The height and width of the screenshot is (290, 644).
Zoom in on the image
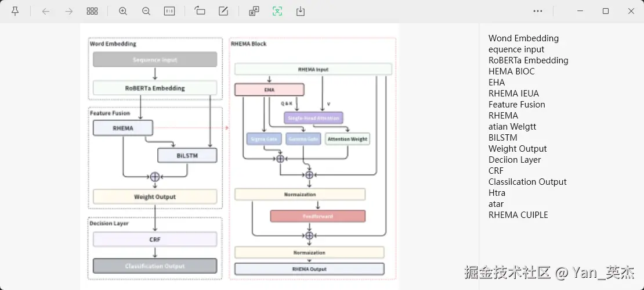[123, 11]
